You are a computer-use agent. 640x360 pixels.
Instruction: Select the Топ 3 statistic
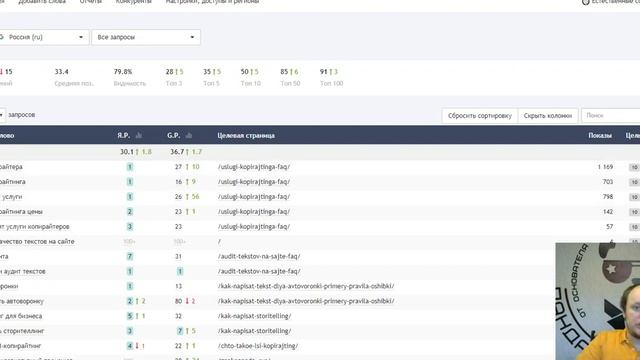(174, 77)
